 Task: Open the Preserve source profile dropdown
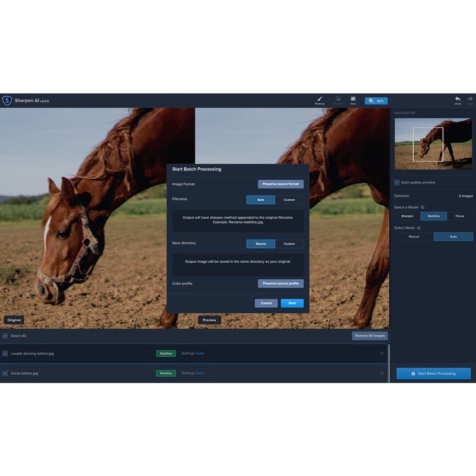click(x=280, y=283)
